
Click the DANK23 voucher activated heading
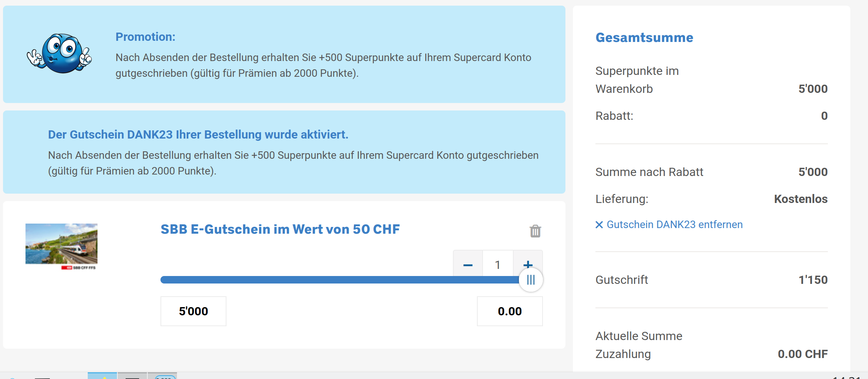click(x=198, y=134)
